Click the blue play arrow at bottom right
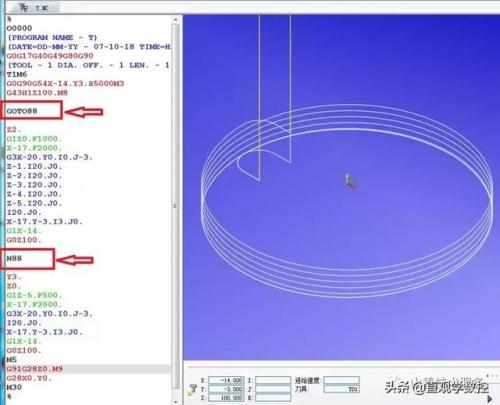500x405 pixels. click(489, 398)
